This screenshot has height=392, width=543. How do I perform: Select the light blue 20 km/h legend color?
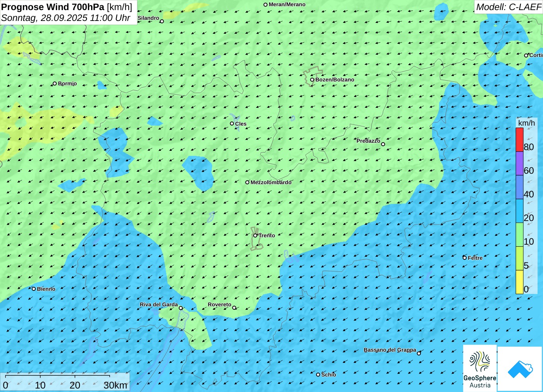coord(519,211)
